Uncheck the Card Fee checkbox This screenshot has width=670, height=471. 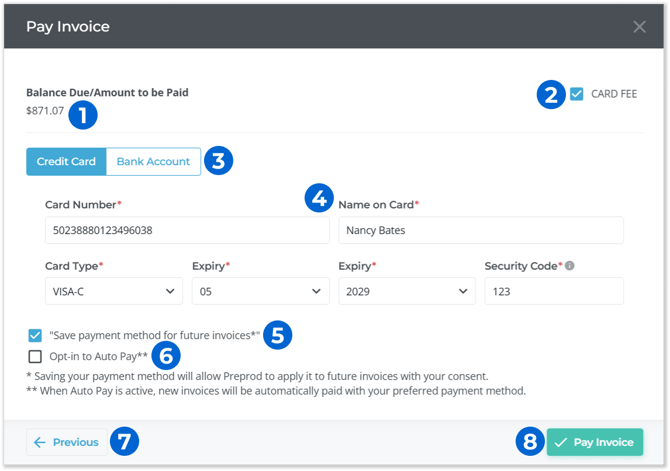tap(577, 95)
